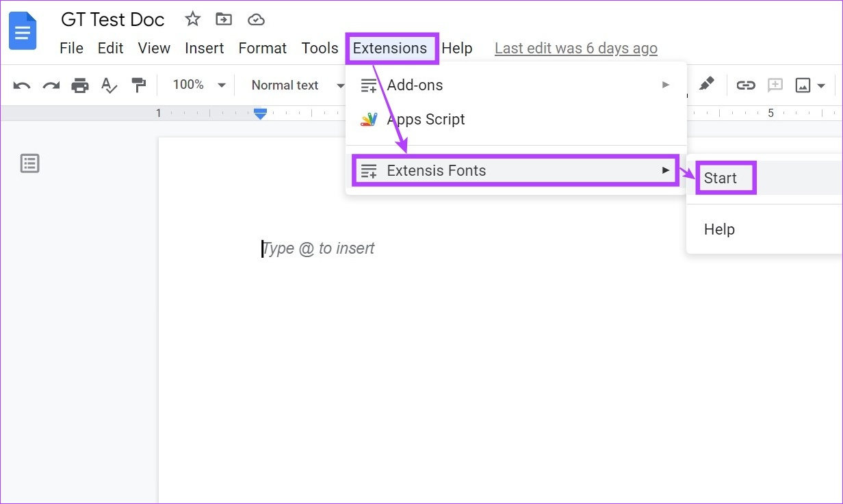The height and width of the screenshot is (504, 843).
Task: Check the cloud save status icon
Action: pyautogui.click(x=256, y=19)
